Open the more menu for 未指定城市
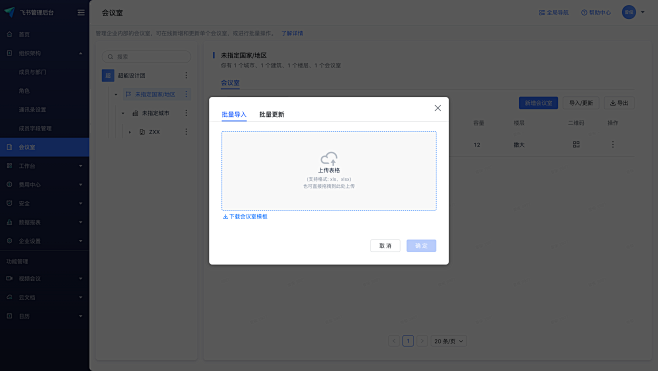The width and height of the screenshot is (658, 371). (x=186, y=113)
